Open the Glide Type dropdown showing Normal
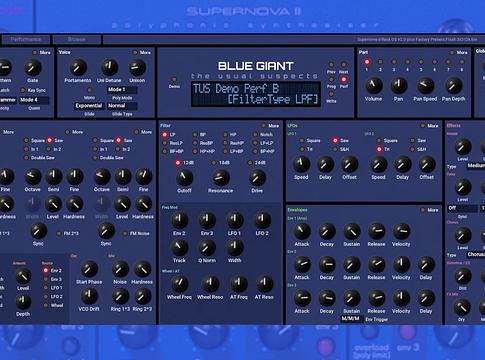 pyautogui.click(x=122, y=106)
